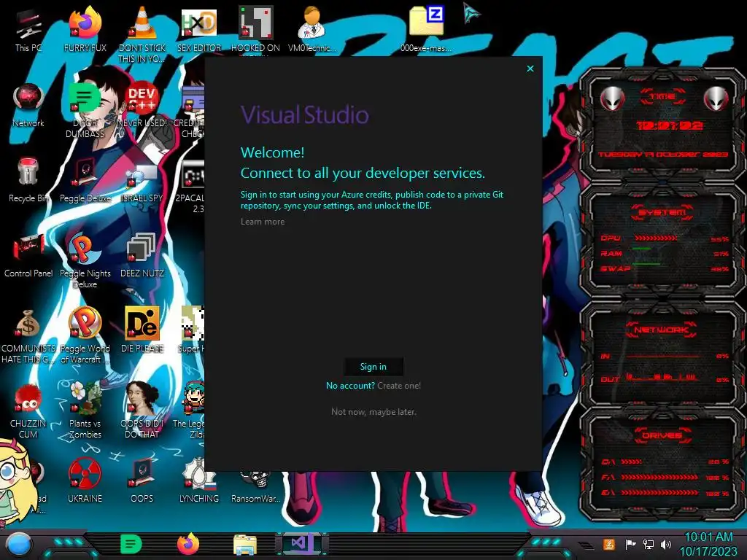Click the right alien head widget icon
Image resolution: width=747 pixels, height=560 pixels.
click(716, 99)
